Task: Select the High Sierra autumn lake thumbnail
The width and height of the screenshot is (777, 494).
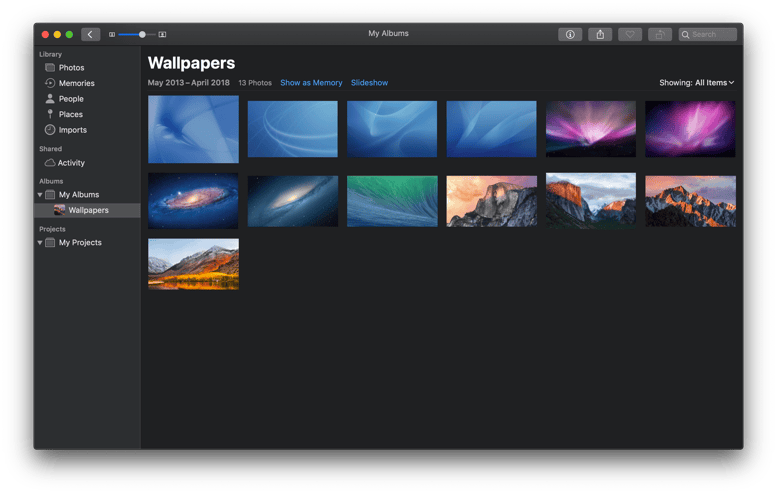Action: [193, 264]
